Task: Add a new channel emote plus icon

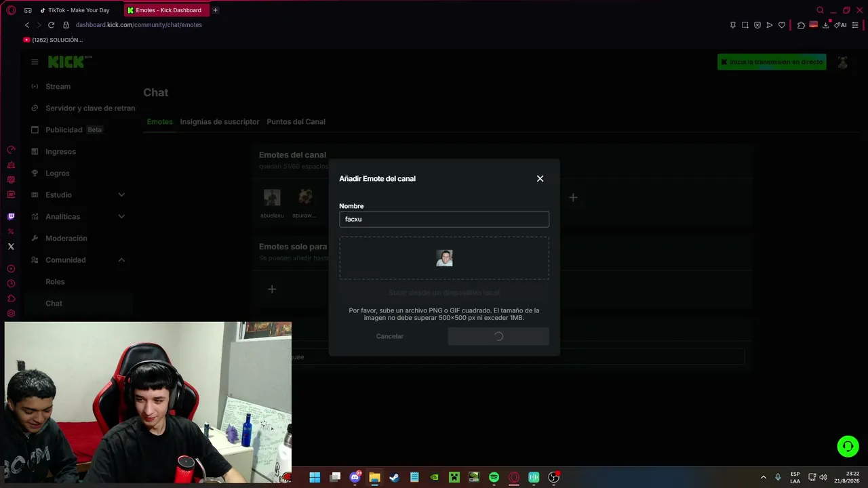Action: pyautogui.click(x=573, y=198)
